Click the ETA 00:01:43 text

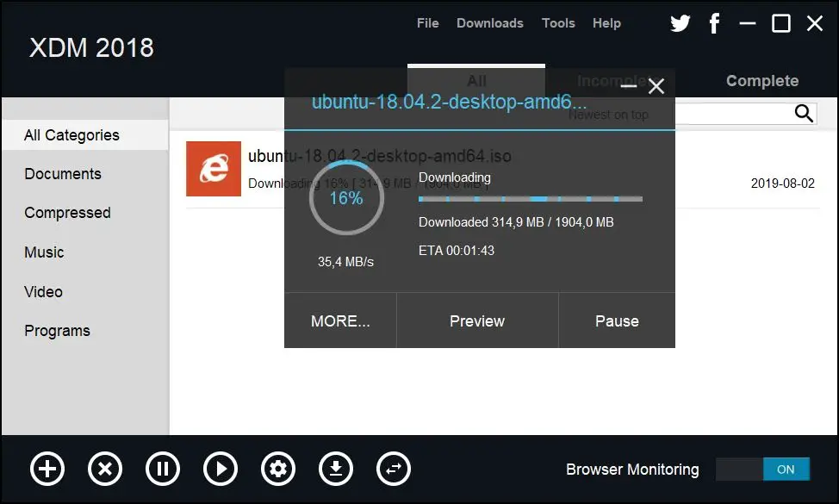(457, 251)
